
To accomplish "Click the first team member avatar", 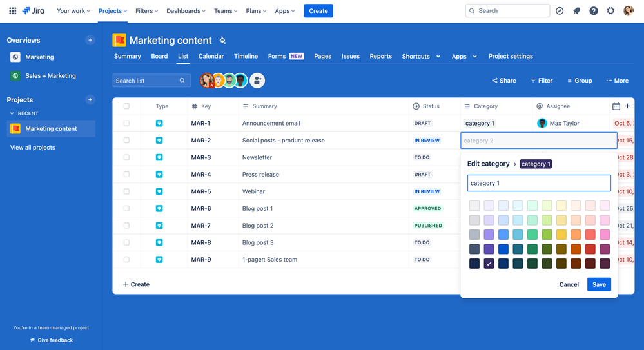I will click(x=206, y=81).
